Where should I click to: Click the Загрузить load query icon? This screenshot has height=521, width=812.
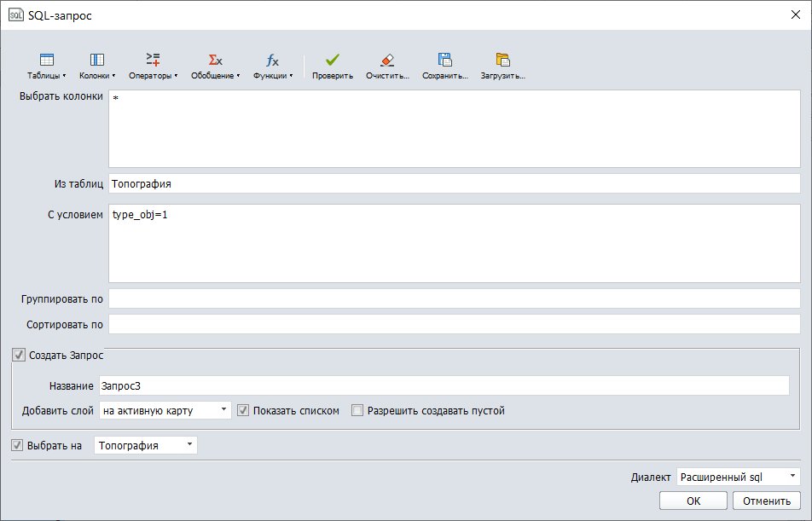coord(502,61)
